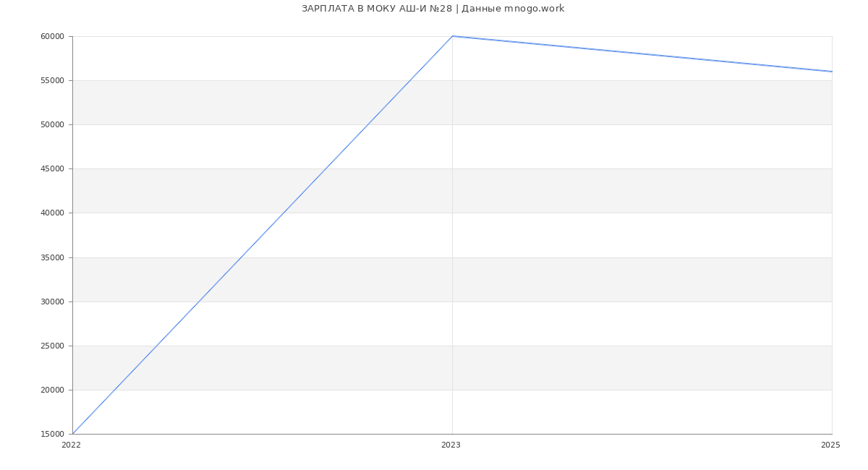
Task: Select the 45000 y-axis label
Action: click(53, 168)
